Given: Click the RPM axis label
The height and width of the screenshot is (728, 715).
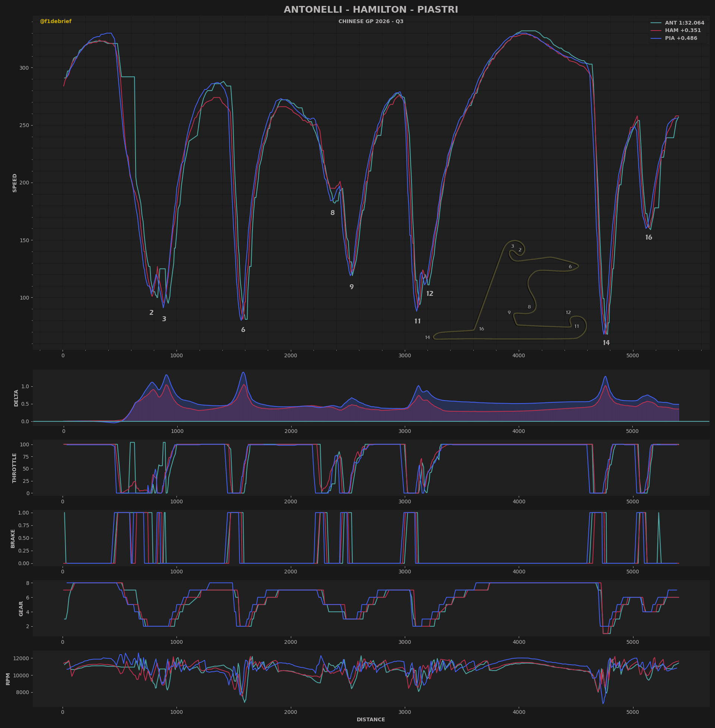Looking at the screenshot, I should (8, 679).
